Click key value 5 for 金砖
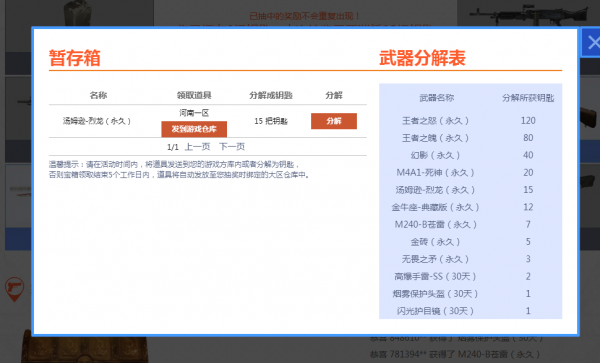 pos(528,242)
